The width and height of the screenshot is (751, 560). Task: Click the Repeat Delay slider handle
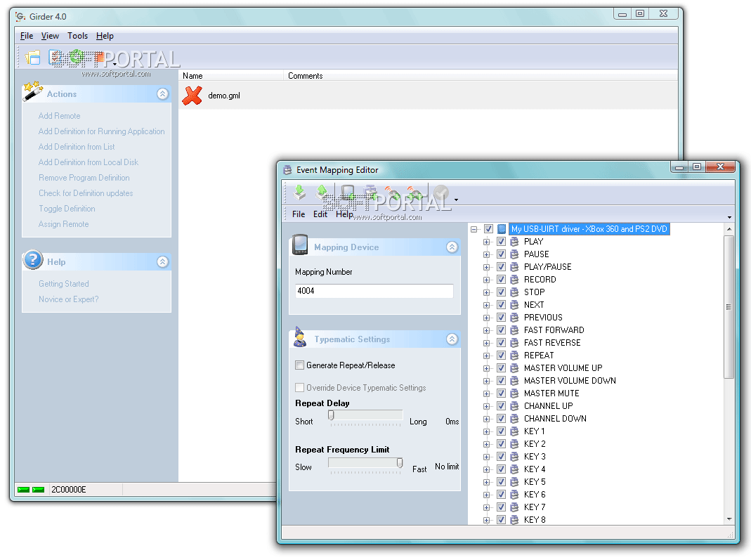coord(331,415)
